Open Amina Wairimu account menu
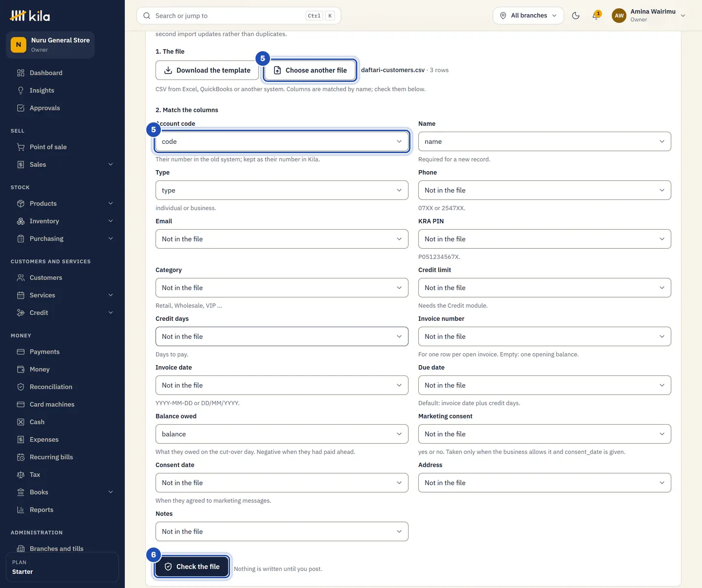Viewport: 702px width, 588px height. (x=649, y=16)
